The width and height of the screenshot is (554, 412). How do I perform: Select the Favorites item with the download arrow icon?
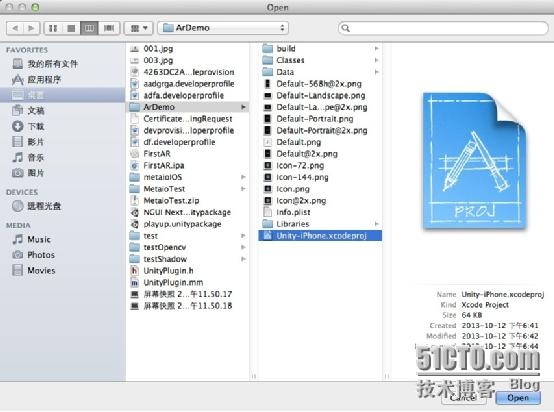click(x=62, y=126)
